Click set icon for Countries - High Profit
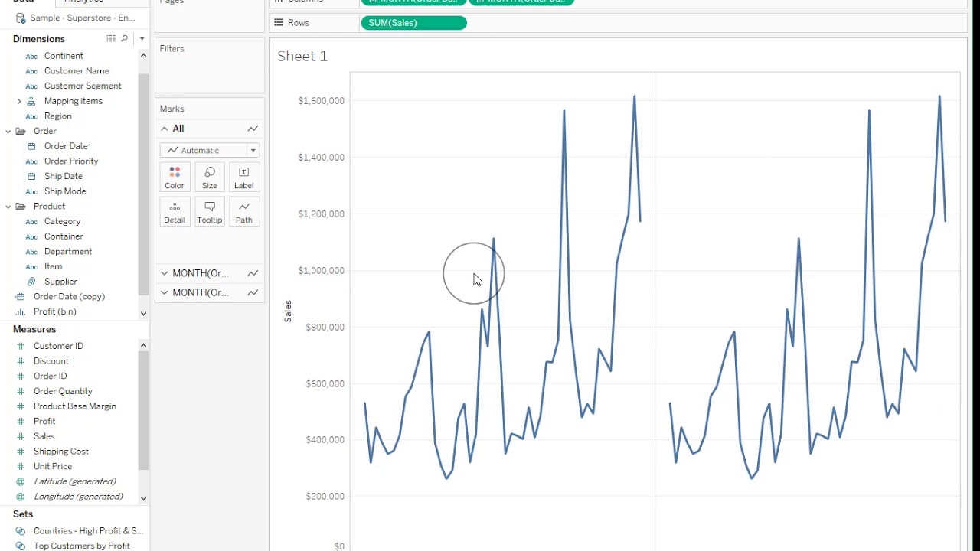Screen dimensions: 980x551 [x=21, y=531]
